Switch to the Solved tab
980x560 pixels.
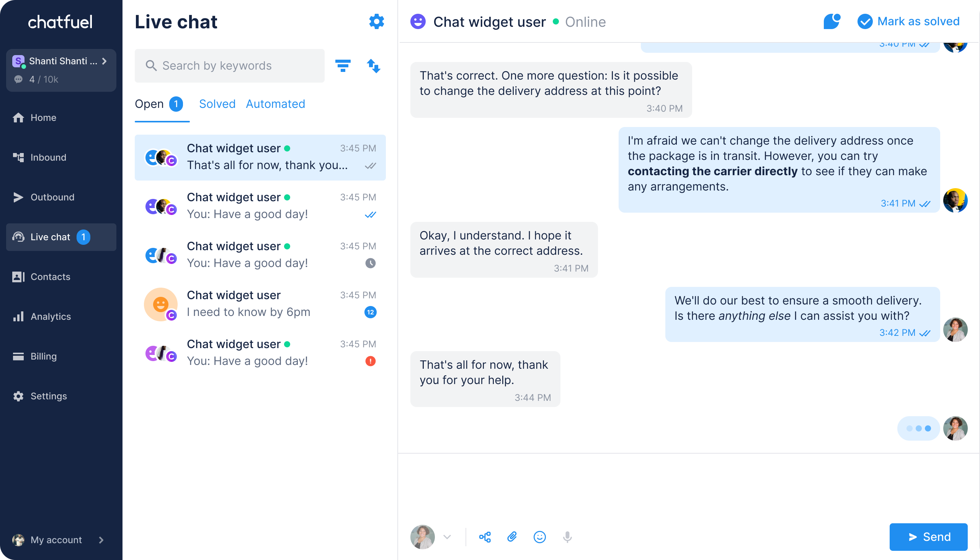217,104
